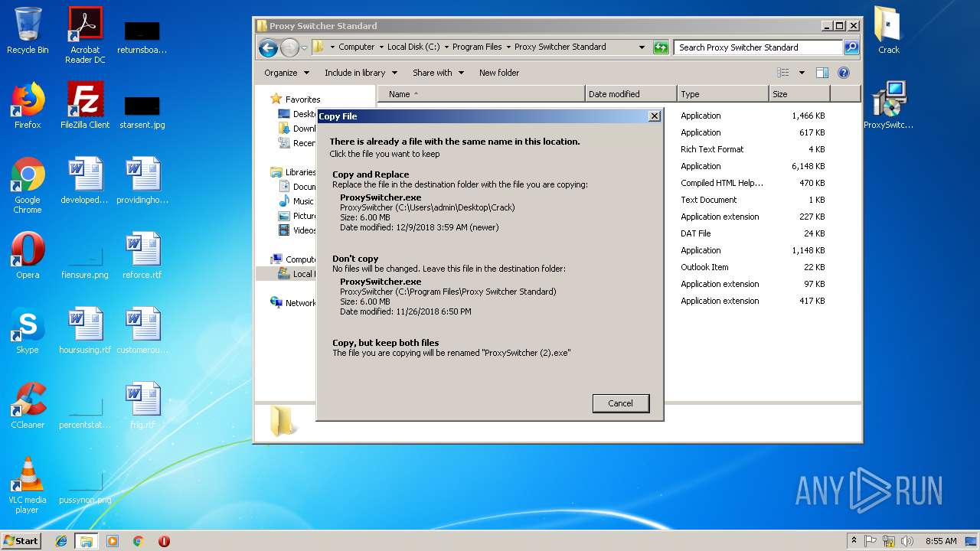Open reforce.rtf document on desktop

coord(142,256)
